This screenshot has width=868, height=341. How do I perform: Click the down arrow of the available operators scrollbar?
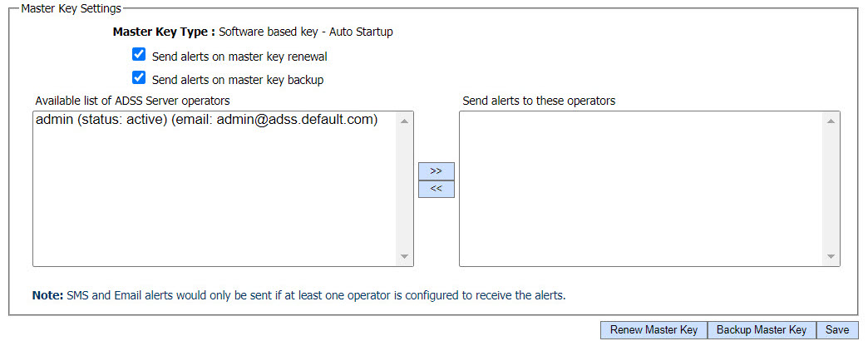(405, 256)
